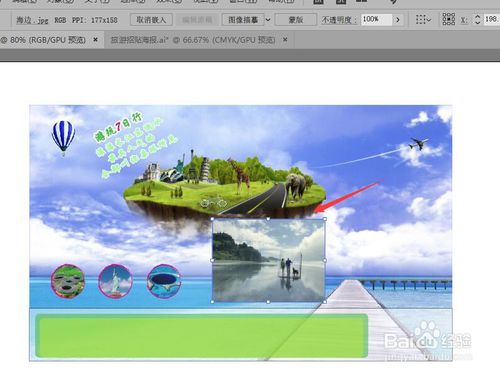Click the 蒙版 button

pos(296,20)
